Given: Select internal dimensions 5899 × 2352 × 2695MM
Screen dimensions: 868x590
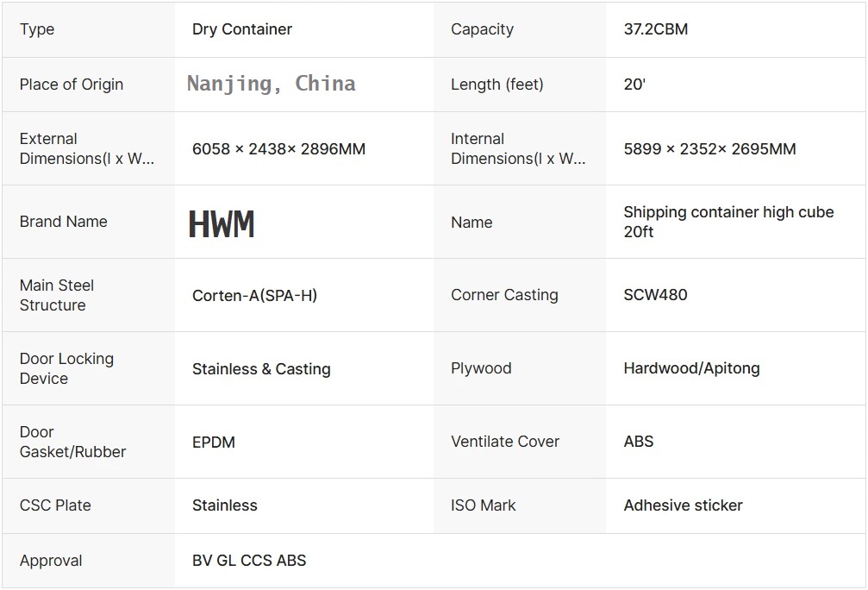Looking at the screenshot, I should 709,149.
